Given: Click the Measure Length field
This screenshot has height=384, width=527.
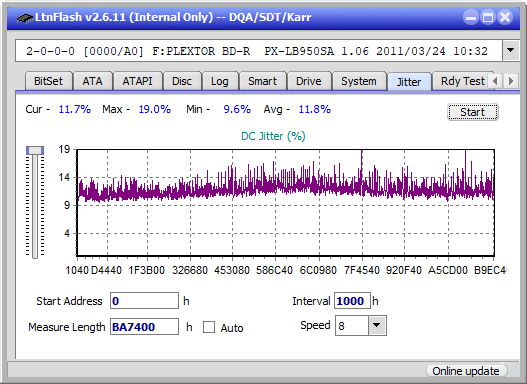Looking at the screenshot, I should tap(144, 327).
